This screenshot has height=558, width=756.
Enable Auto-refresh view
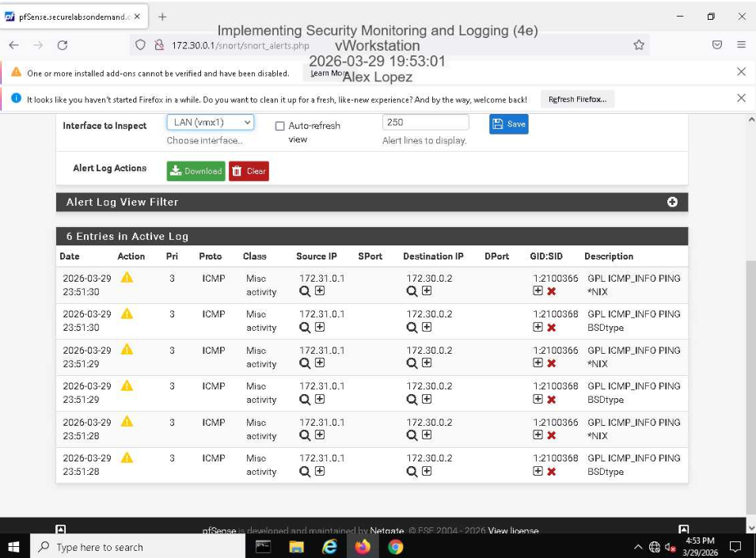pos(280,125)
